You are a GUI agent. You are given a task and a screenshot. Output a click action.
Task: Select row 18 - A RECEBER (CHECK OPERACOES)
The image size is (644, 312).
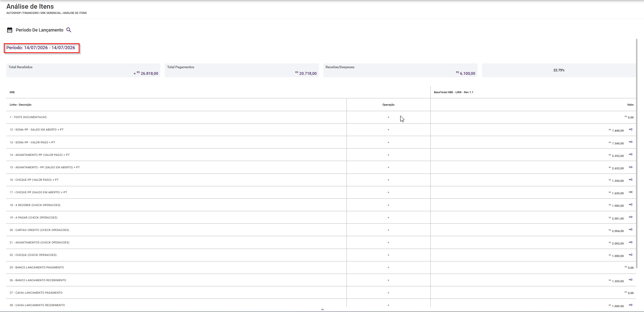(321, 205)
